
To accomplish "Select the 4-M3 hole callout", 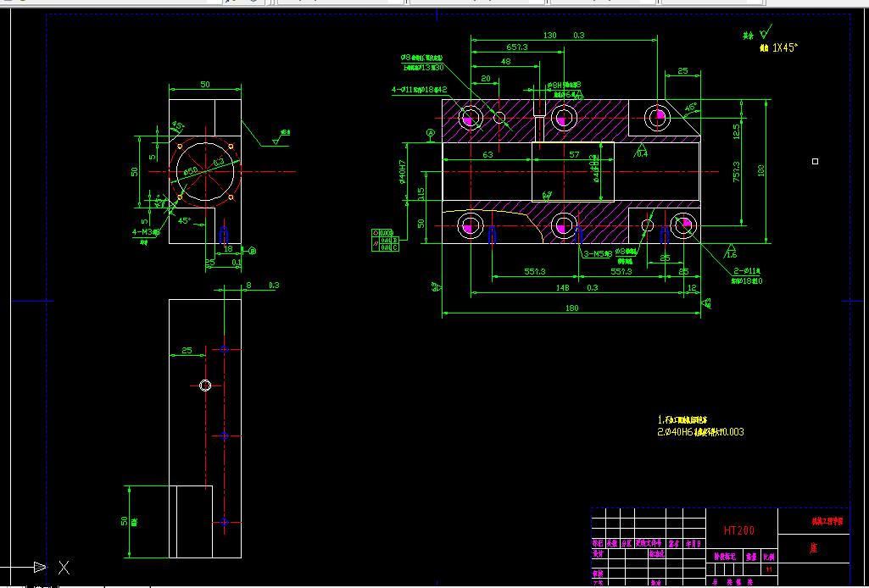I will pyautogui.click(x=145, y=232).
